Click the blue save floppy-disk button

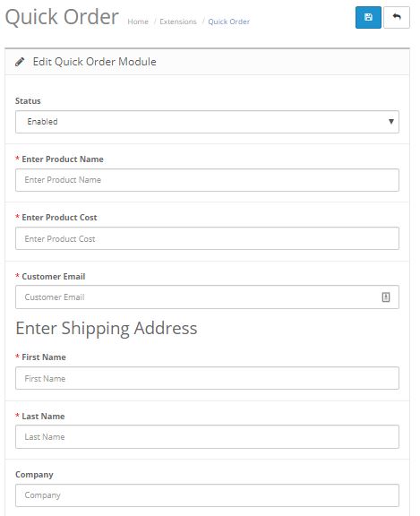pos(368,17)
